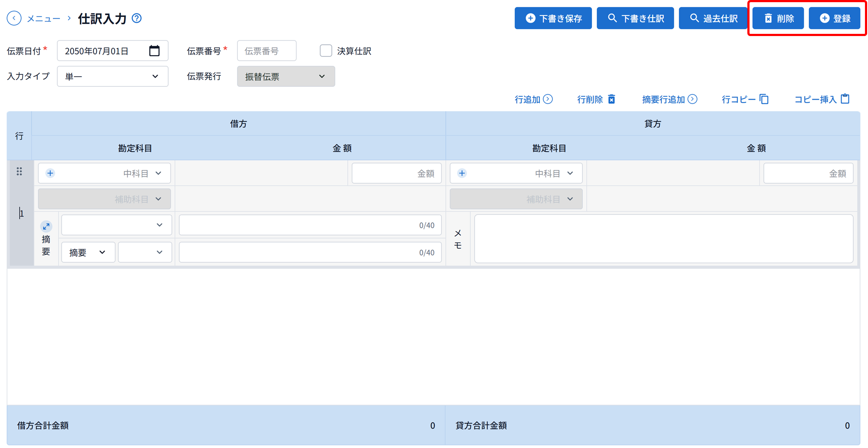
Task: Open the empty dropdown right of 摘要 select
Action: [x=145, y=252]
